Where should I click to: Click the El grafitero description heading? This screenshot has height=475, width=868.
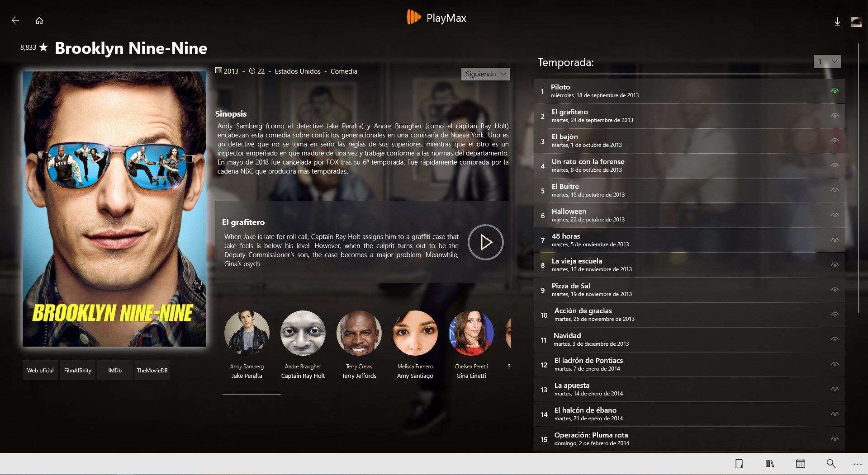point(243,222)
